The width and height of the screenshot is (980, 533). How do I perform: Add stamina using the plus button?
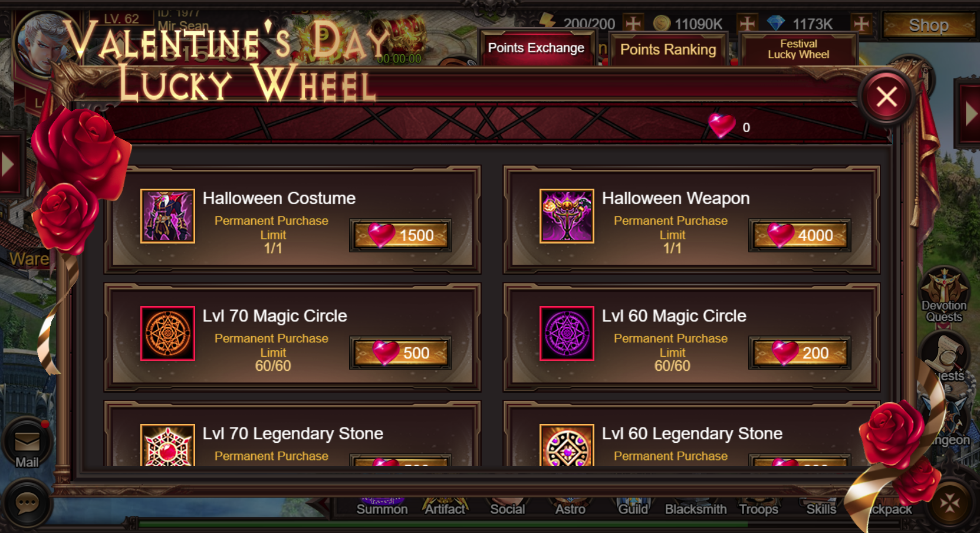(x=633, y=24)
